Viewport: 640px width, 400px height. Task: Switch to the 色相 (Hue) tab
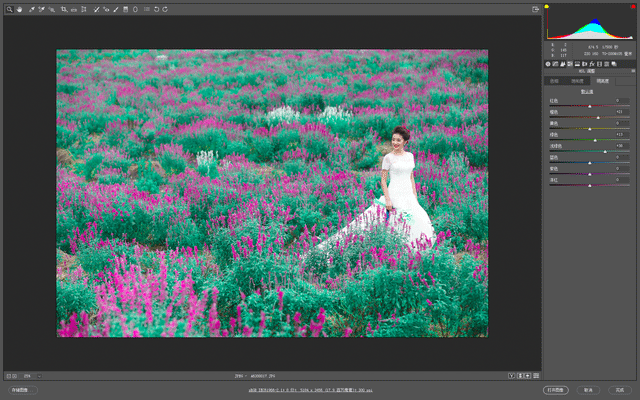[x=555, y=80]
